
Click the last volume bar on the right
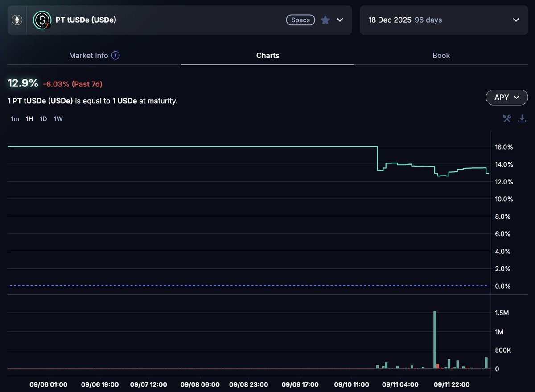pyautogui.click(x=486, y=363)
